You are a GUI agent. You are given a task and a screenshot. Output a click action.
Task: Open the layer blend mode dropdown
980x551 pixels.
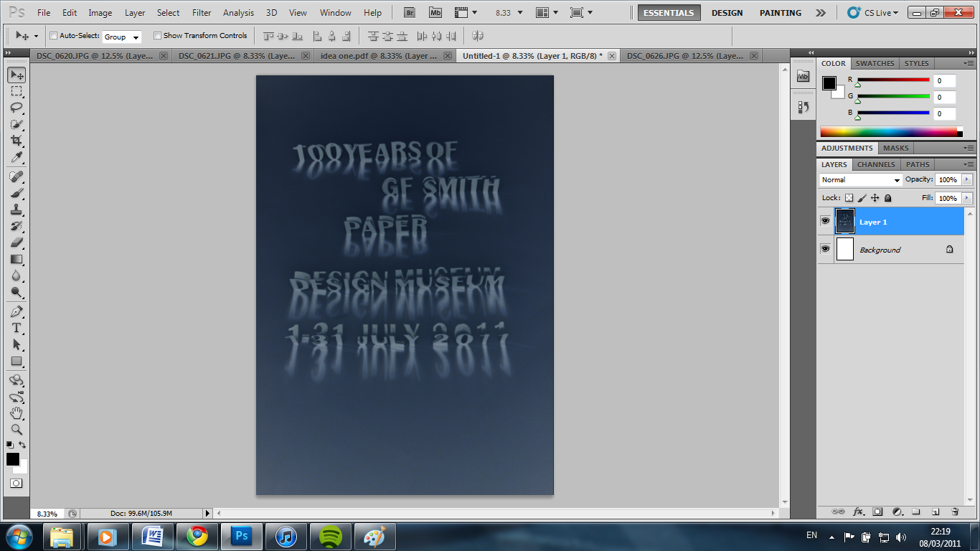coord(860,180)
